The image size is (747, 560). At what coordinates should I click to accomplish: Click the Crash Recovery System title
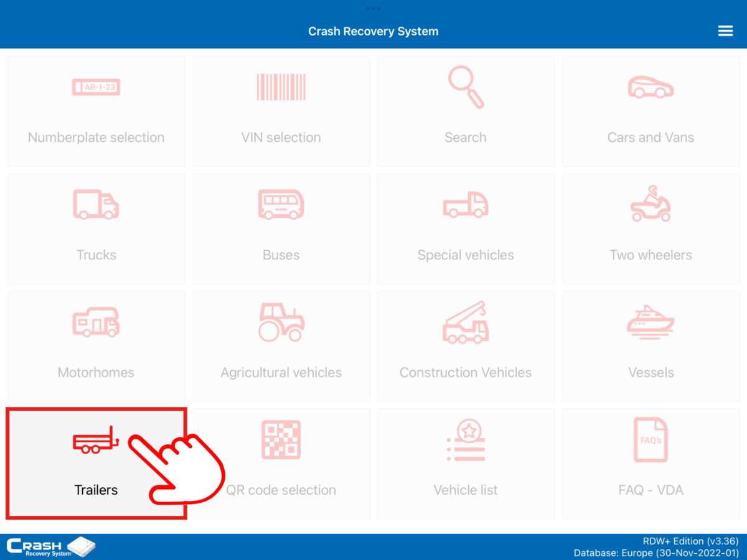click(374, 30)
